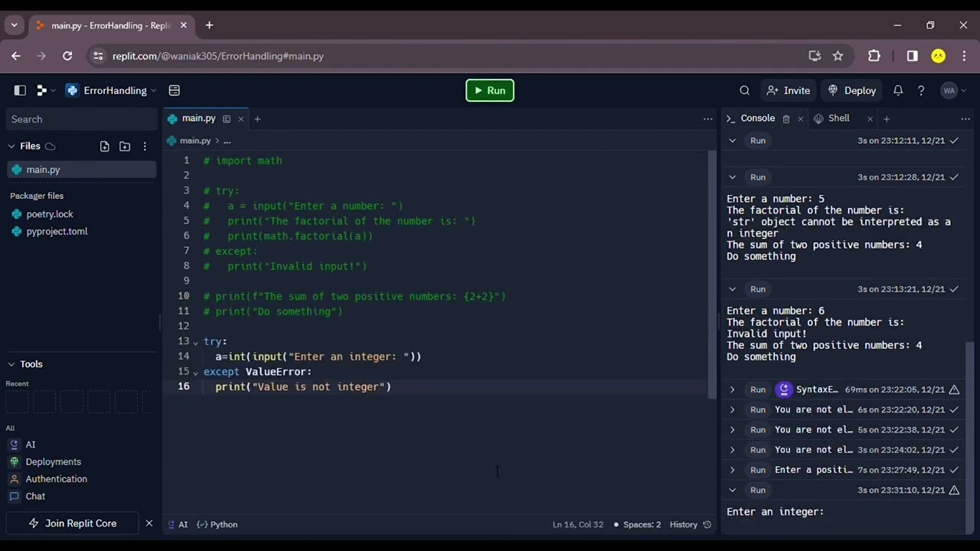Add a new editor tab with plus

pyautogui.click(x=257, y=119)
